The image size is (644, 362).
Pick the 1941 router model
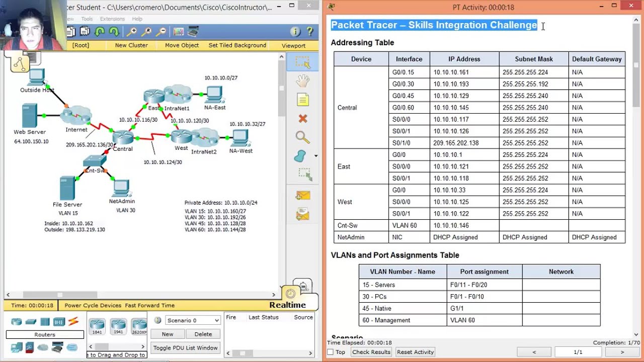click(x=118, y=327)
